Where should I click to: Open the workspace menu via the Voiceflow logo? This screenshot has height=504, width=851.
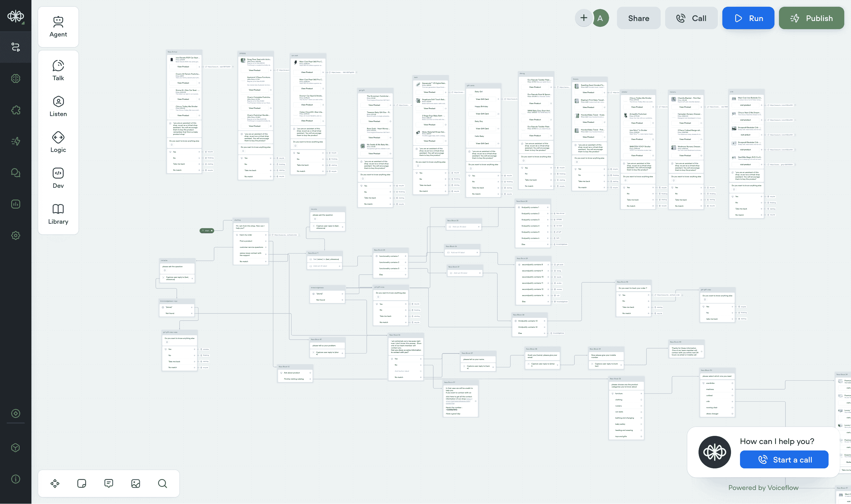(16, 16)
